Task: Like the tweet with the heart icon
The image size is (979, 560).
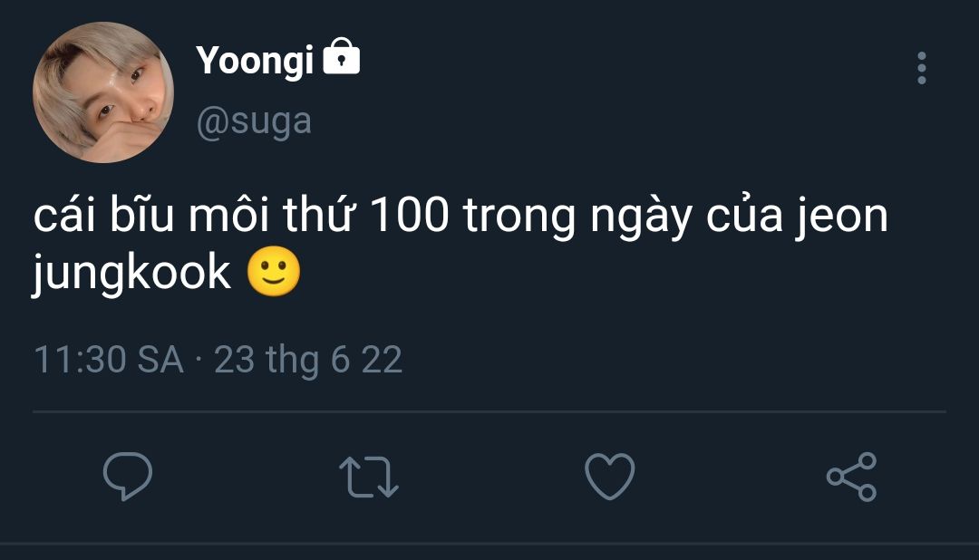Action: [609, 477]
